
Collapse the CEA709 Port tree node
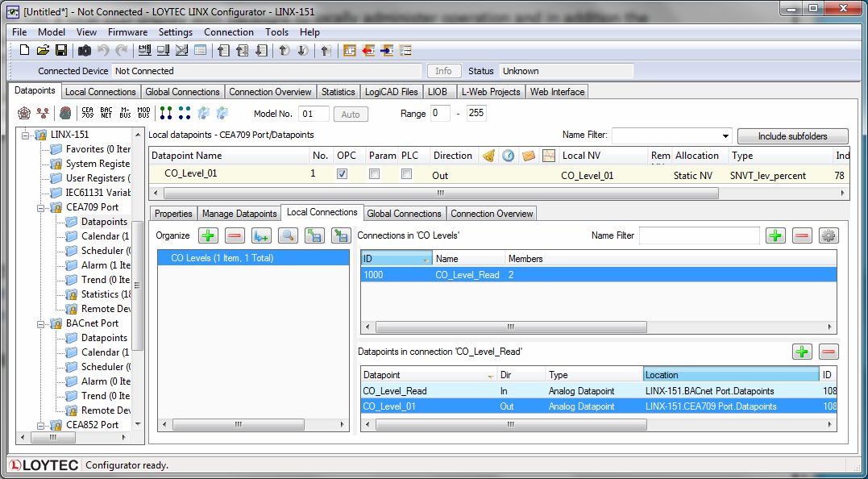[40, 208]
